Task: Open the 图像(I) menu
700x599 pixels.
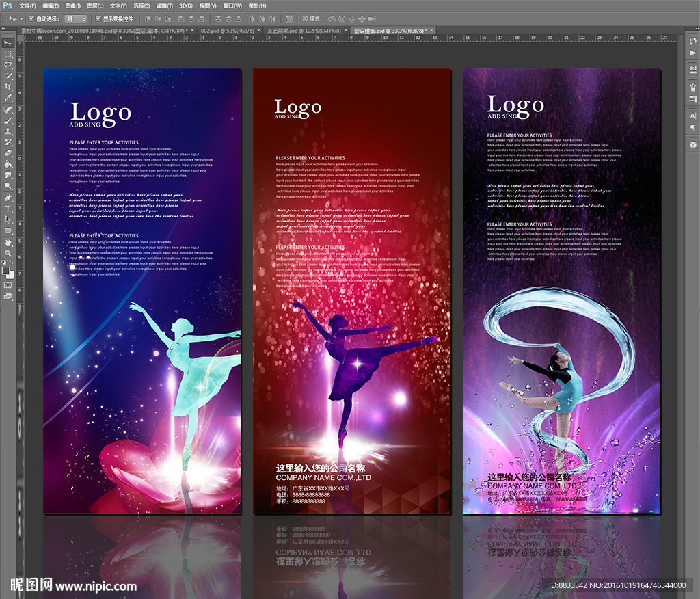Action: tap(72, 5)
